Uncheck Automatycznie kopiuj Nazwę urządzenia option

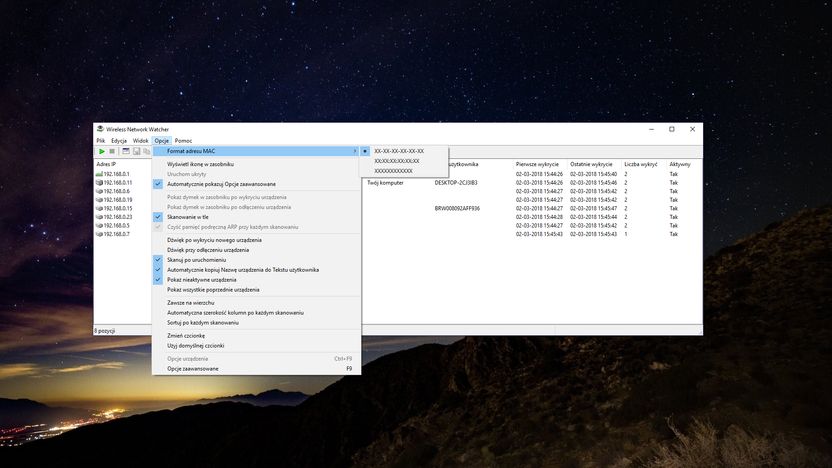click(256, 270)
